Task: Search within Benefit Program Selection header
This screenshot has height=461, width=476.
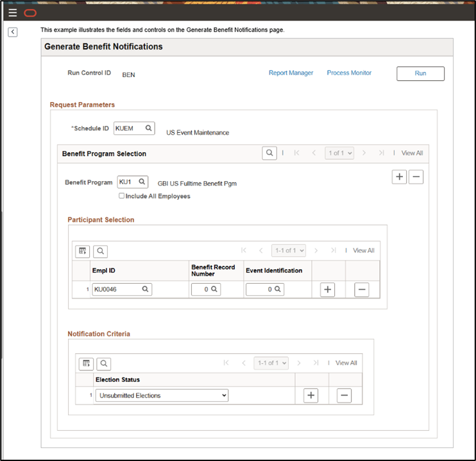Action: (270, 153)
